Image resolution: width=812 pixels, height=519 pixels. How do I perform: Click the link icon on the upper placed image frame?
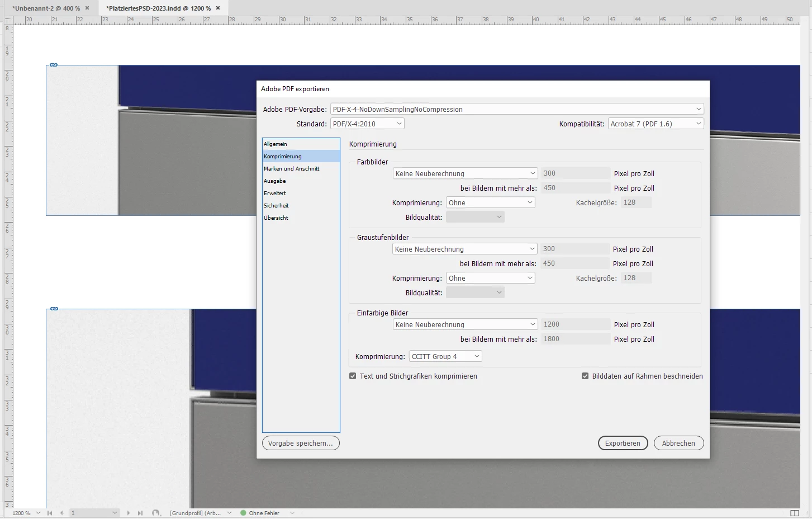pos(54,65)
